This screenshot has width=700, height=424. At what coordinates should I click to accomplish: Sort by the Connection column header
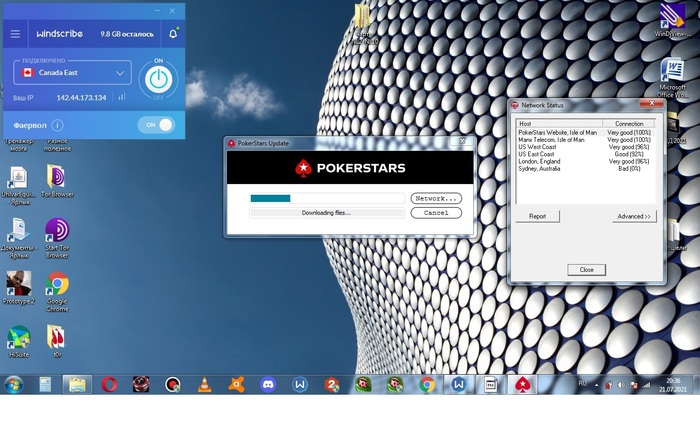629,124
